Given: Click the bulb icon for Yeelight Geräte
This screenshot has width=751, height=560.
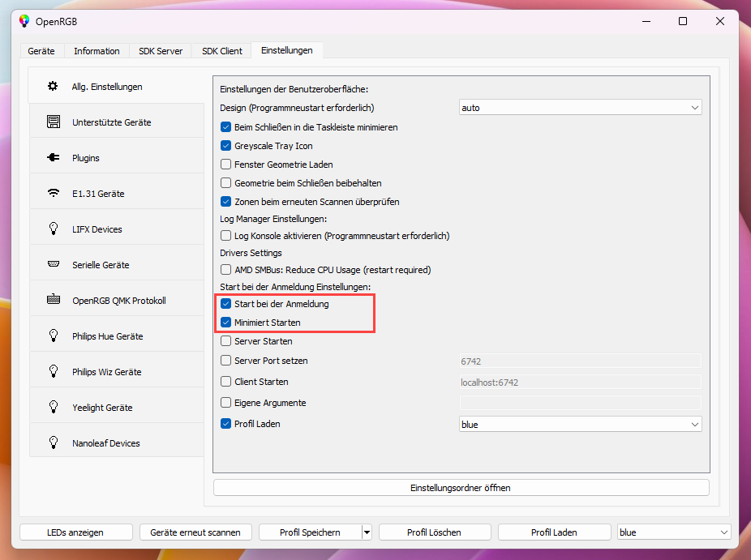Looking at the screenshot, I should coord(54,407).
